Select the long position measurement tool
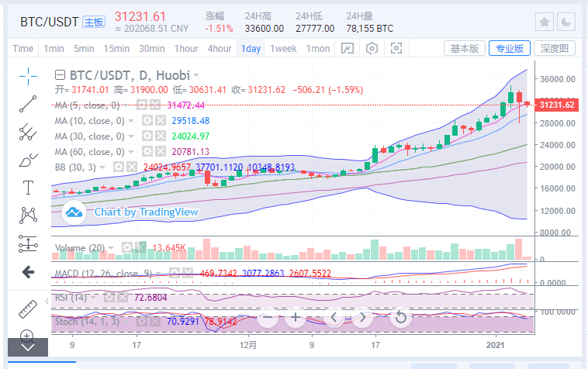The height and width of the screenshot is (369, 588). pos(28,243)
